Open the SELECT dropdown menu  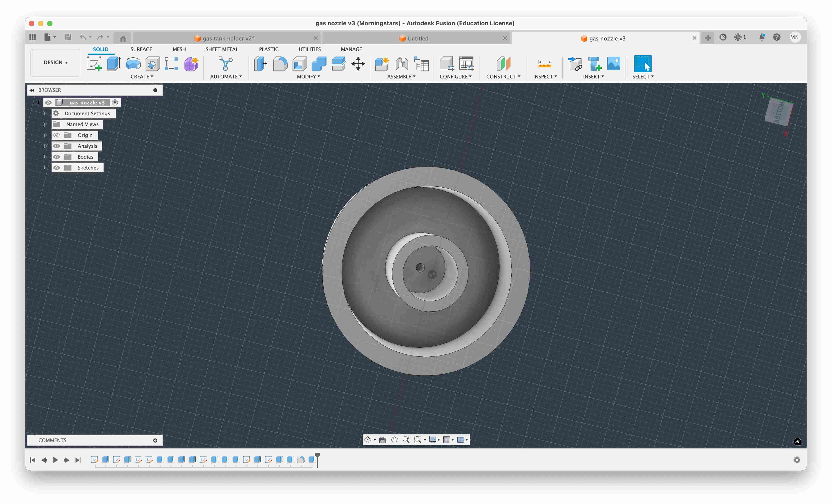click(x=643, y=77)
